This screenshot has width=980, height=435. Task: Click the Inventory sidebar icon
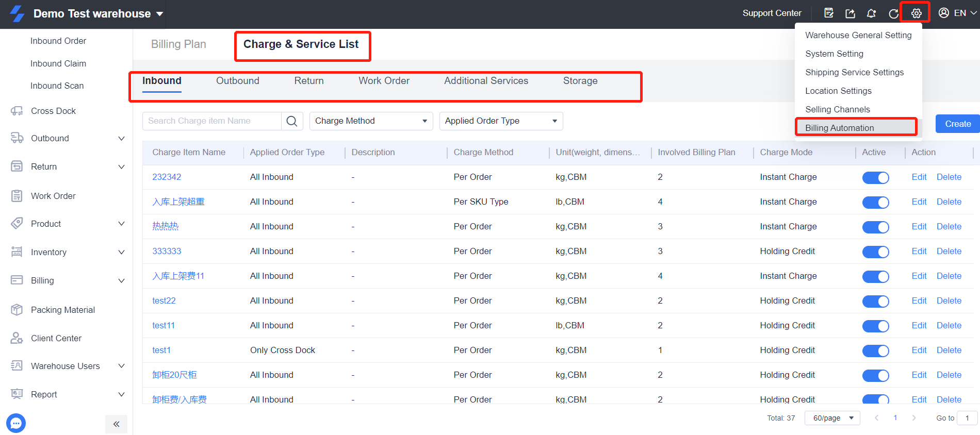(x=17, y=252)
